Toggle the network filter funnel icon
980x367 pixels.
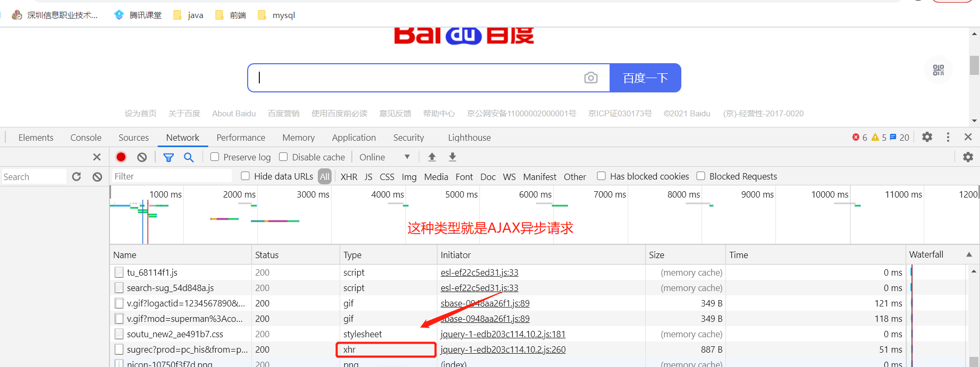(168, 157)
